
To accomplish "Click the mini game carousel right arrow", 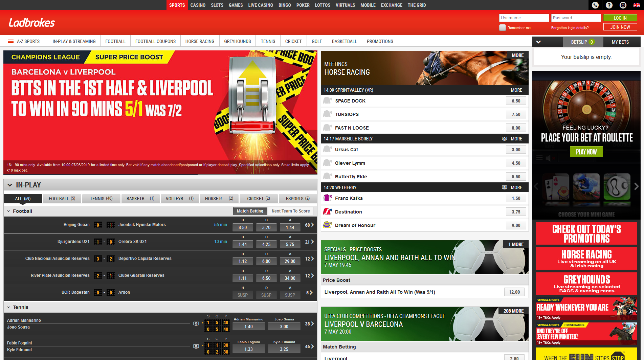I will click(636, 186).
